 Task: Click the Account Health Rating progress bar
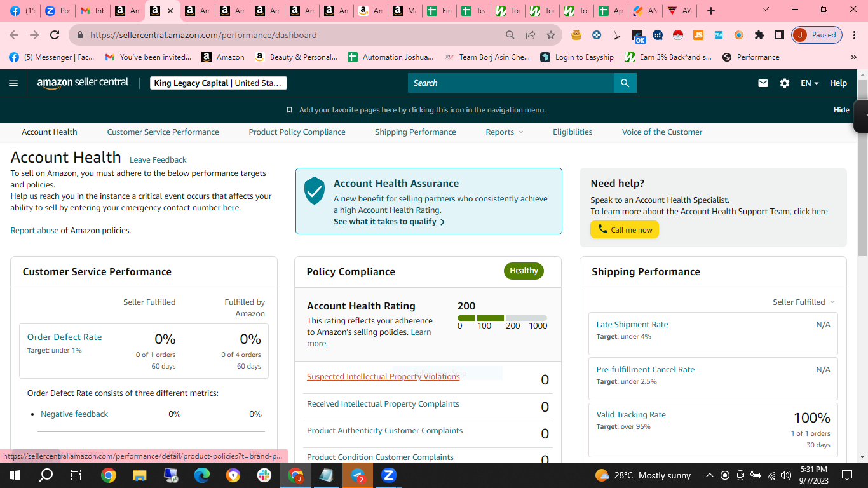(502, 318)
